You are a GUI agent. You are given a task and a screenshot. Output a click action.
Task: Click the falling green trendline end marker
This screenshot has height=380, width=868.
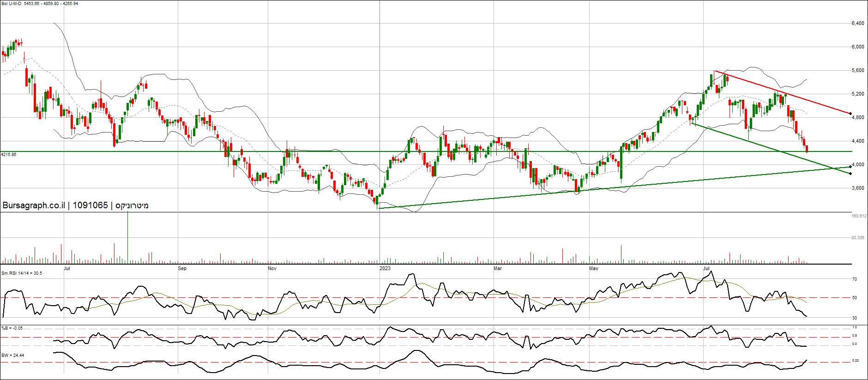click(x=850, y=174)
